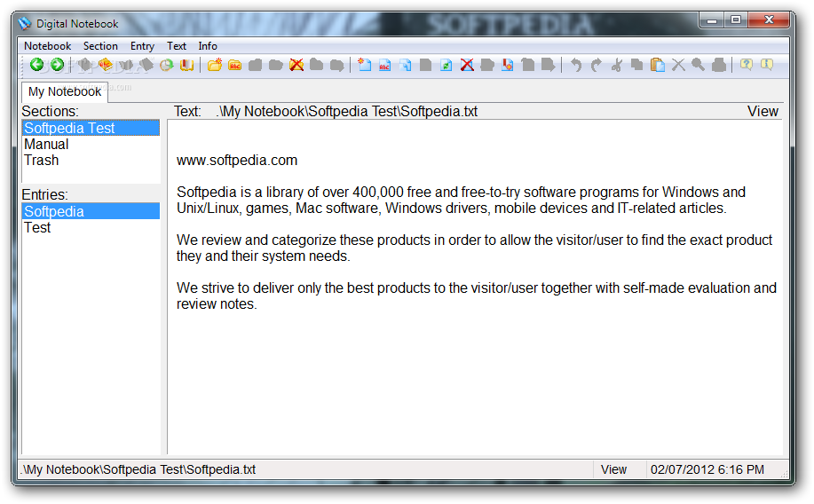Open the Info menu
The image size is (814, 504).
208,45
